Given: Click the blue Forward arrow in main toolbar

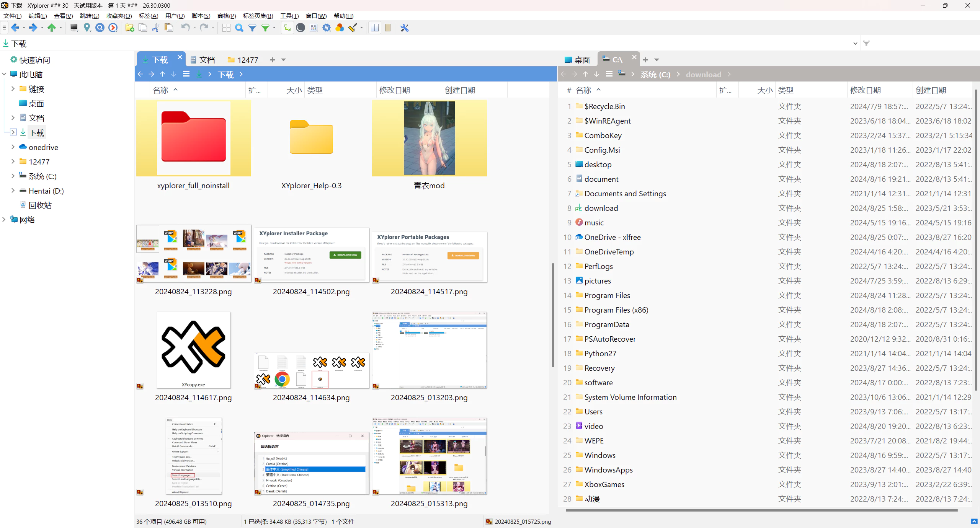Looking at the screenshot, I should [33, 28].
